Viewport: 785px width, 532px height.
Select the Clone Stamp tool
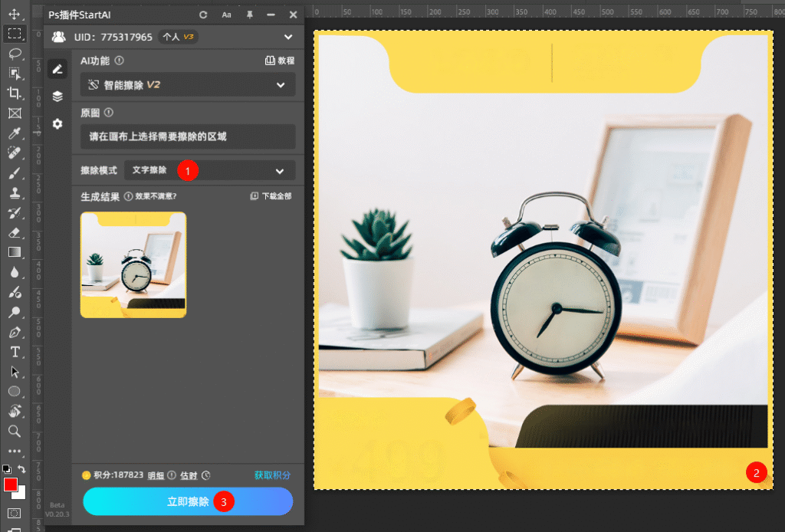(14, 192)
